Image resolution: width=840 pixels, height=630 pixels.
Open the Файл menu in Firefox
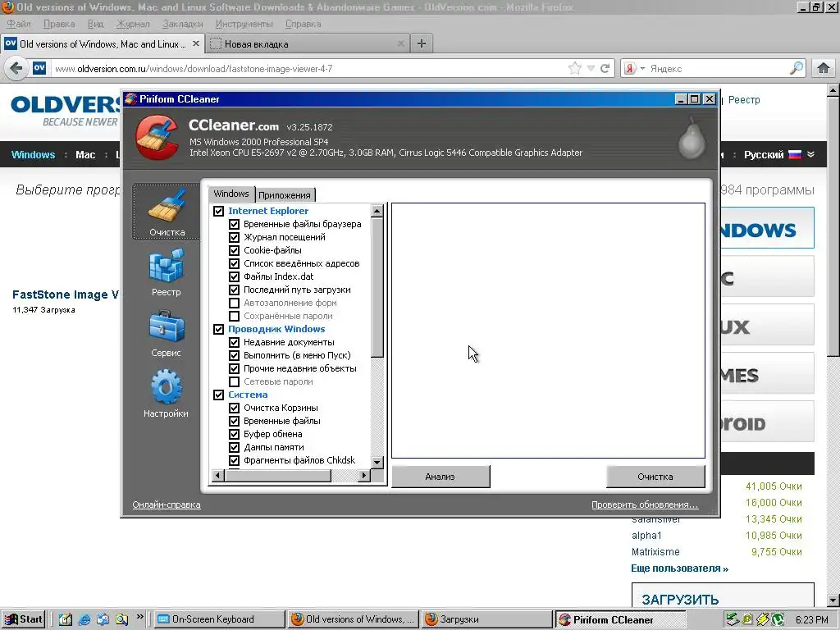tap(19, 24)
